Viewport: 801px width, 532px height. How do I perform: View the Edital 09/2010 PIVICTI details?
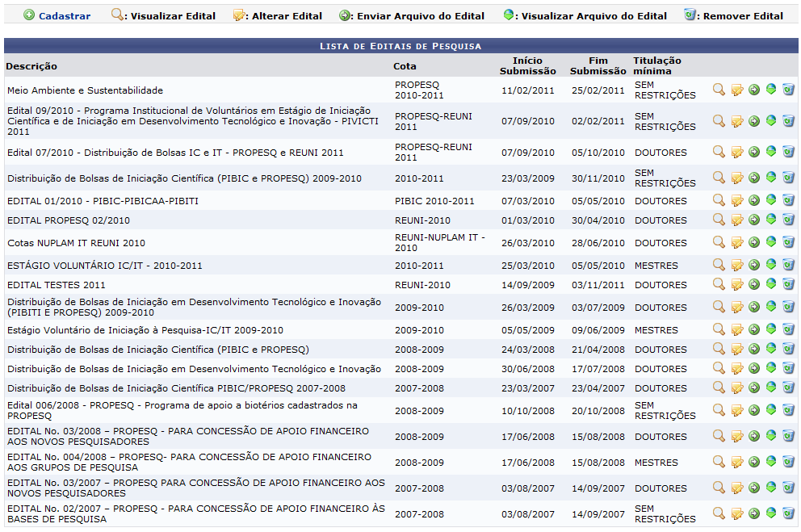pyautogui.click(x=719, y=121)
